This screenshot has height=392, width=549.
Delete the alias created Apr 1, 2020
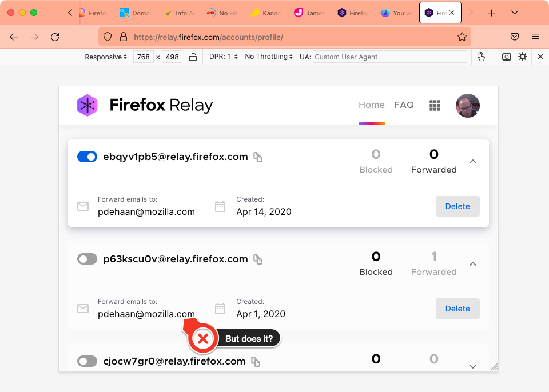(x=457, y=308)
